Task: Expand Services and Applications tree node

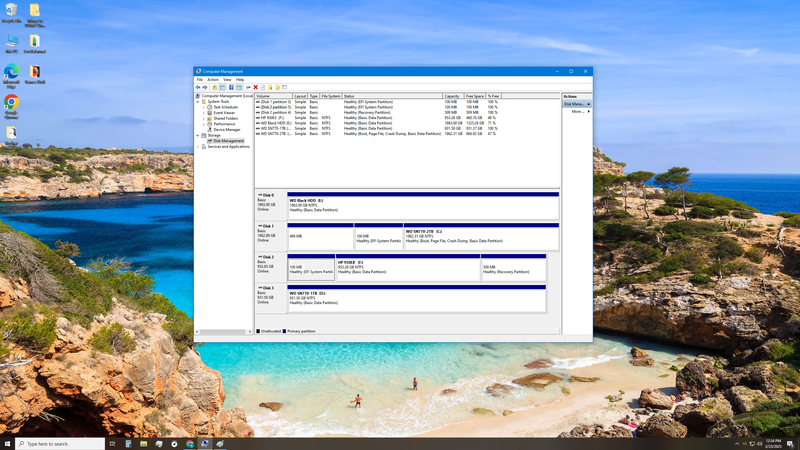Action: coord(198,146)
